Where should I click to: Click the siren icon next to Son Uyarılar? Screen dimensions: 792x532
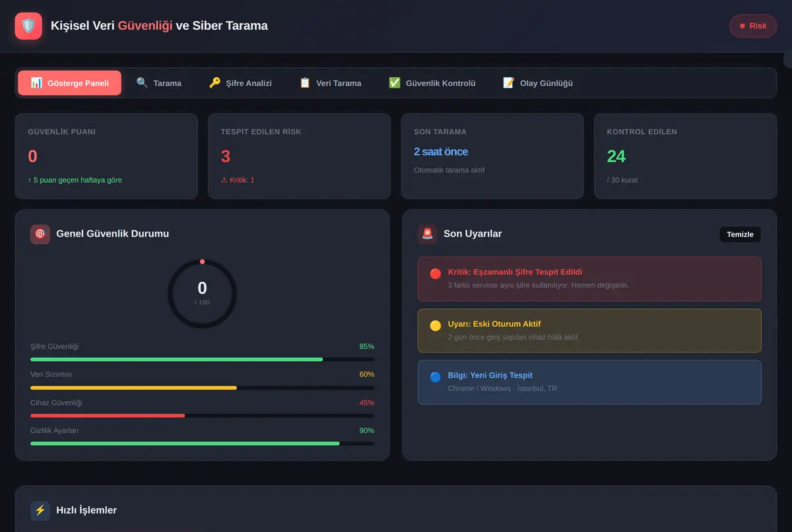pyautogui.click(x=428, y=234)
